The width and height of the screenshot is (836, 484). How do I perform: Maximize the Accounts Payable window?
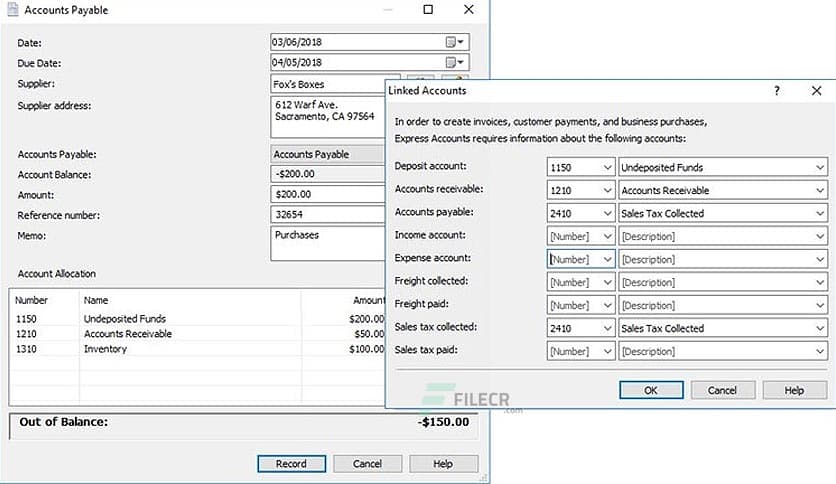(428, 10)
